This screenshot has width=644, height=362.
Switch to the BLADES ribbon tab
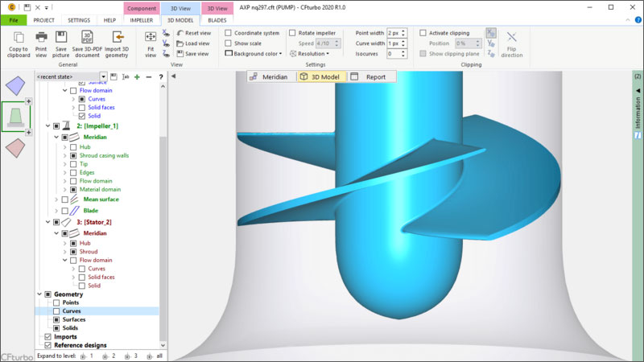tap(217, 19)
